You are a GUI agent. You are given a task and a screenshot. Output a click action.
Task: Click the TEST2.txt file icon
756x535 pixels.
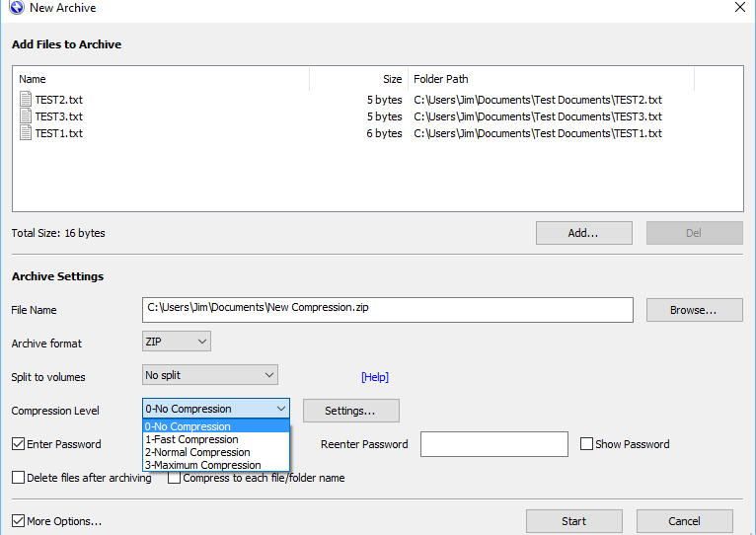tap(26, 99)
